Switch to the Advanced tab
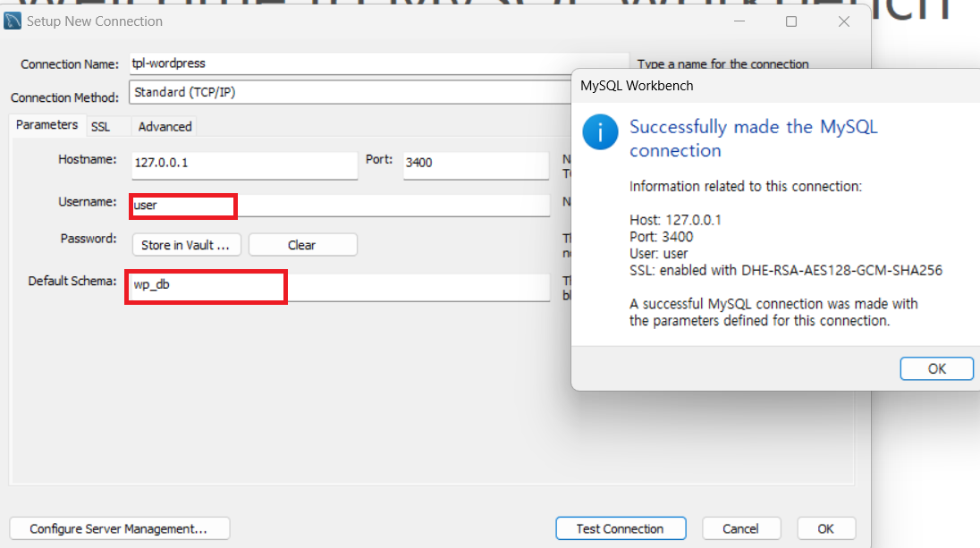 pyautogui.click(x=165, y=127)
